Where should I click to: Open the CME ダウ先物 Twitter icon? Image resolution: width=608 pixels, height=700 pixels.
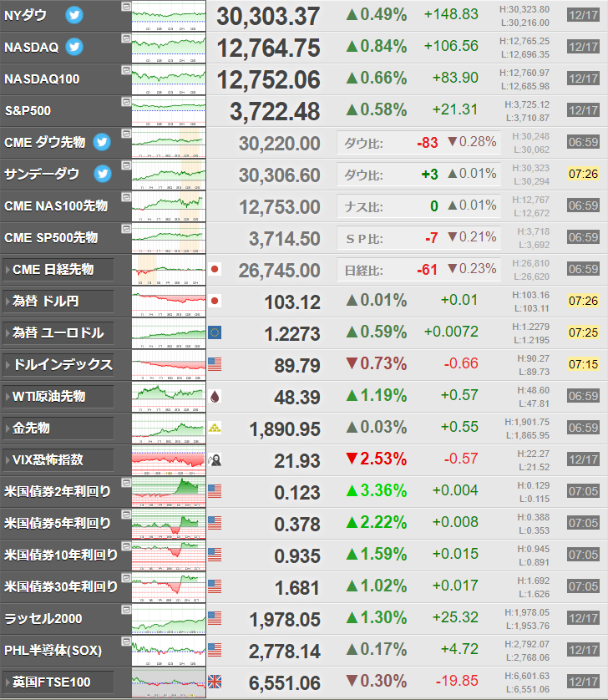point(102,142)
